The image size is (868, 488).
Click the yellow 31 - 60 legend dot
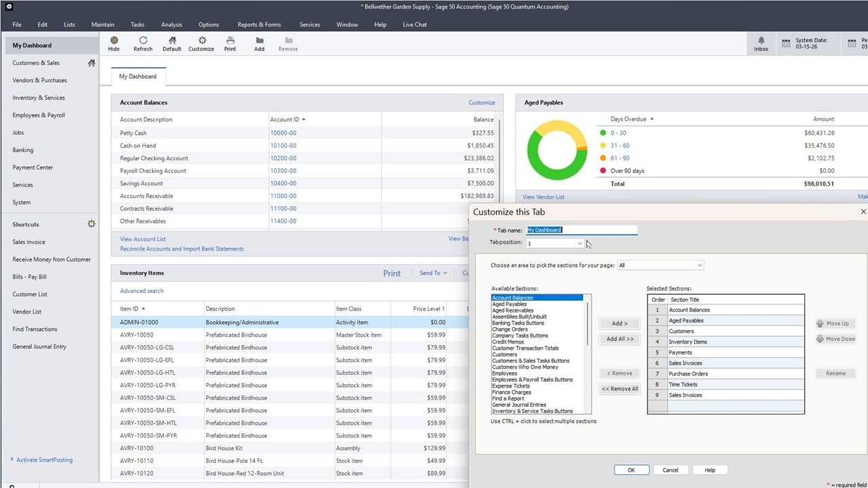click(603, 146)
